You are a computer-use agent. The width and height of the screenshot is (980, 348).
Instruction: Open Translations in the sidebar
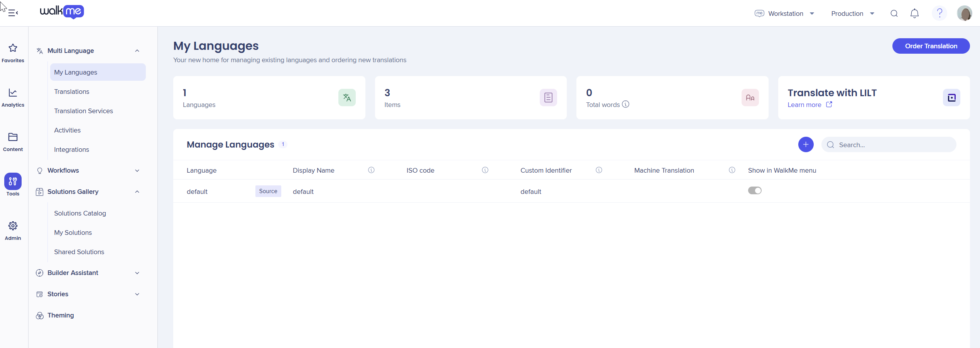point(72,92)
